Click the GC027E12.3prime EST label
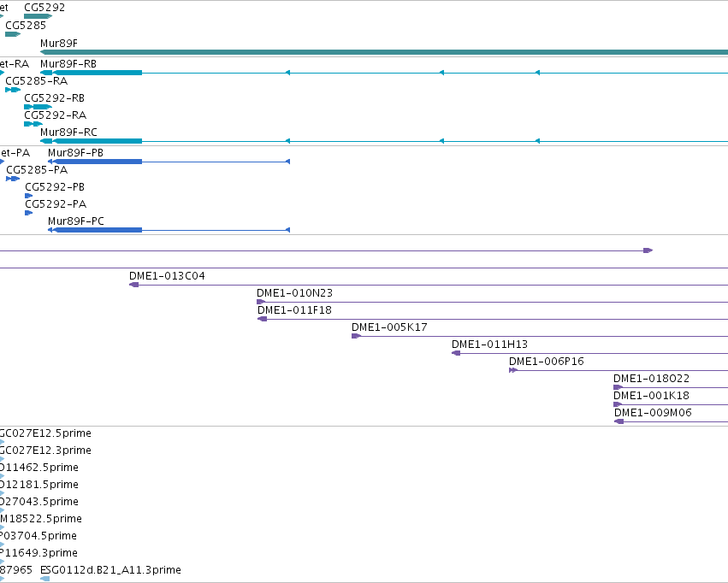728x583 pixels. point(45,450)
